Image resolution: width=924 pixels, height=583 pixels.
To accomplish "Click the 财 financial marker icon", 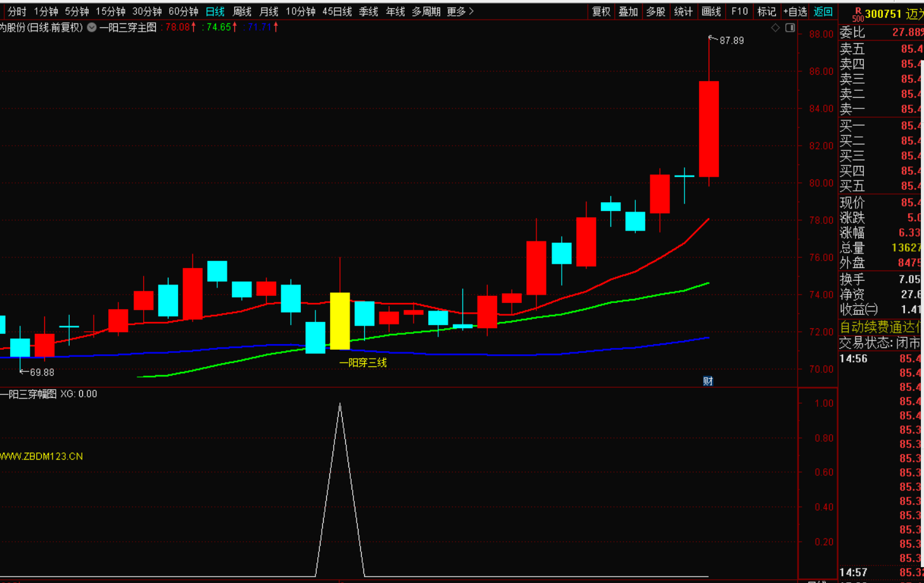I will [708, 381].
